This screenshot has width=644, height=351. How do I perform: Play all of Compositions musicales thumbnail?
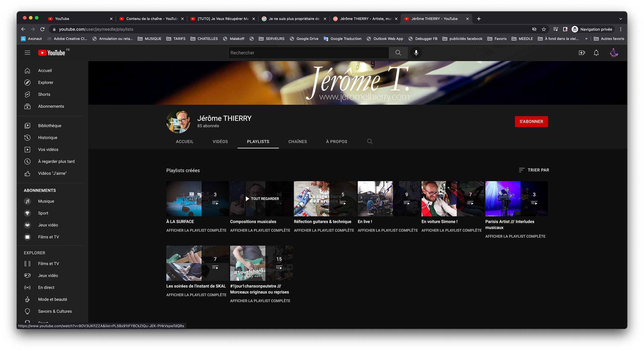click(x=261, y=199)
